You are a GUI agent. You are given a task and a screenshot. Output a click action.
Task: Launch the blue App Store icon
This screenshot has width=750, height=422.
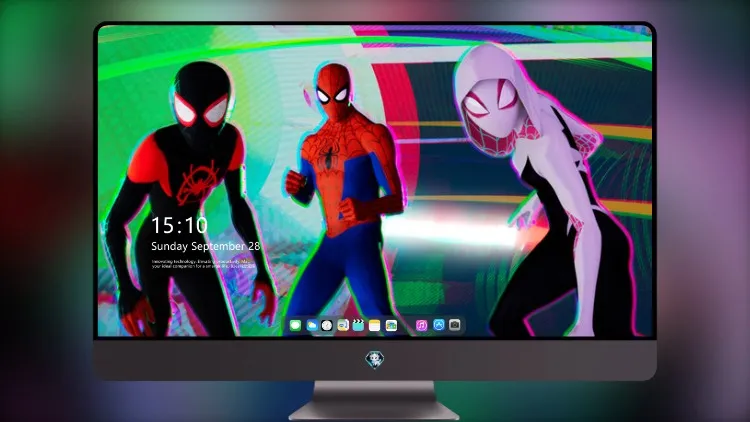pyautogui.click(x=439, y=325)
